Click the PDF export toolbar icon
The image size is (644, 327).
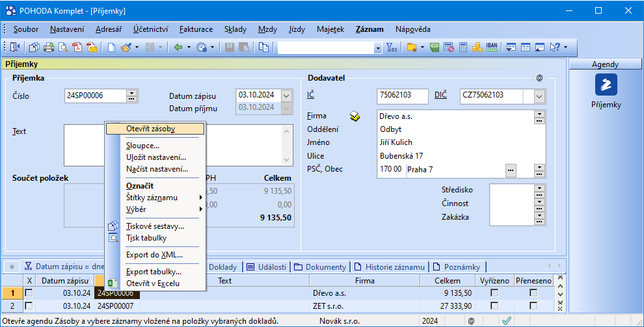point(77,47)
